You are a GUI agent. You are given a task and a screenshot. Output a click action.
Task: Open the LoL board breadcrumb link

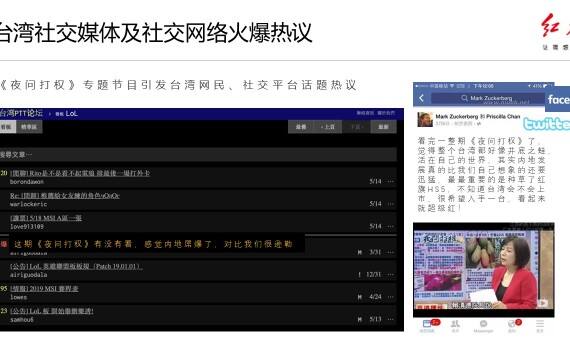(x=67, y=113)
